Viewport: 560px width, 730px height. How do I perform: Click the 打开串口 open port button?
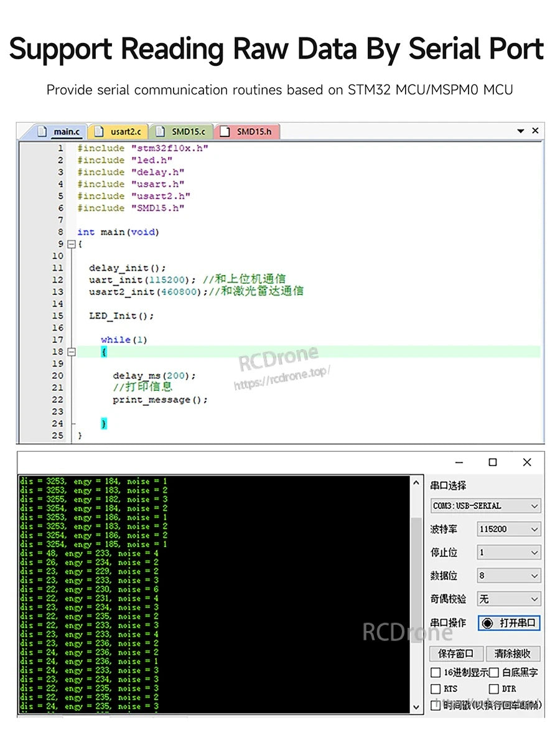509,623
